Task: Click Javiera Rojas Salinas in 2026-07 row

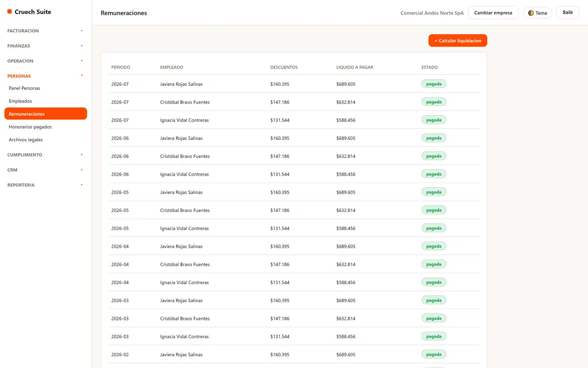Action: (181, 84)
